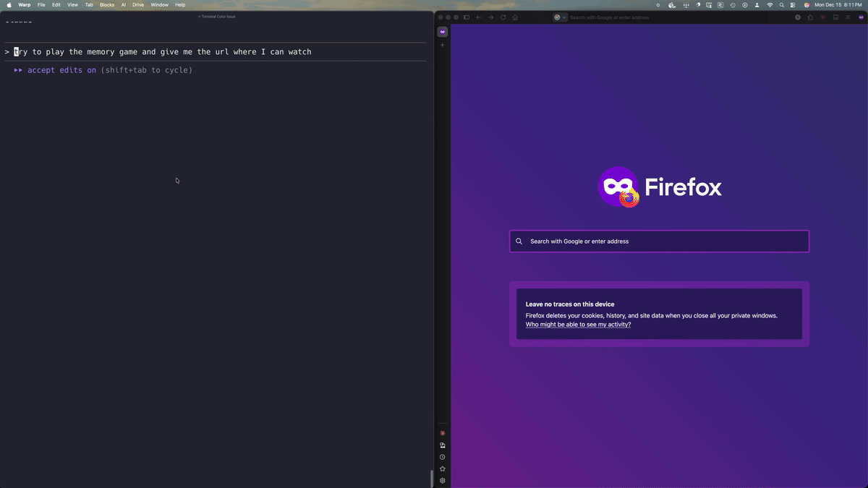
Task: Reload the Firefox page
Action: [x=503, y=17]
